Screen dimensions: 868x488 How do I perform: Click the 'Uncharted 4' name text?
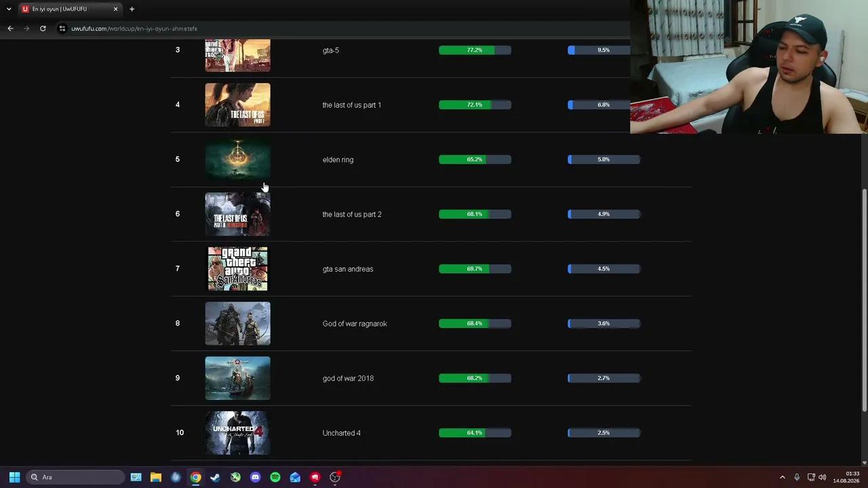tap(342, 433)
